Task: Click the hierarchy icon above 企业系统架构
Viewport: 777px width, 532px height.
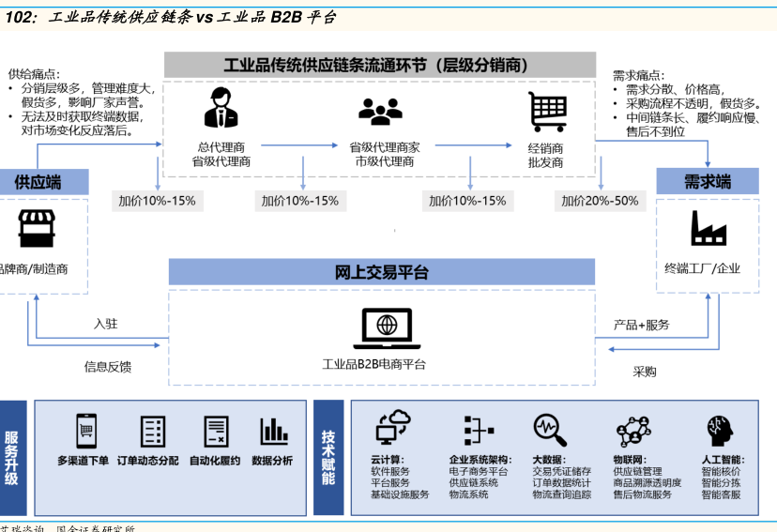Action: pyautogui.click(x=479, y=430)
